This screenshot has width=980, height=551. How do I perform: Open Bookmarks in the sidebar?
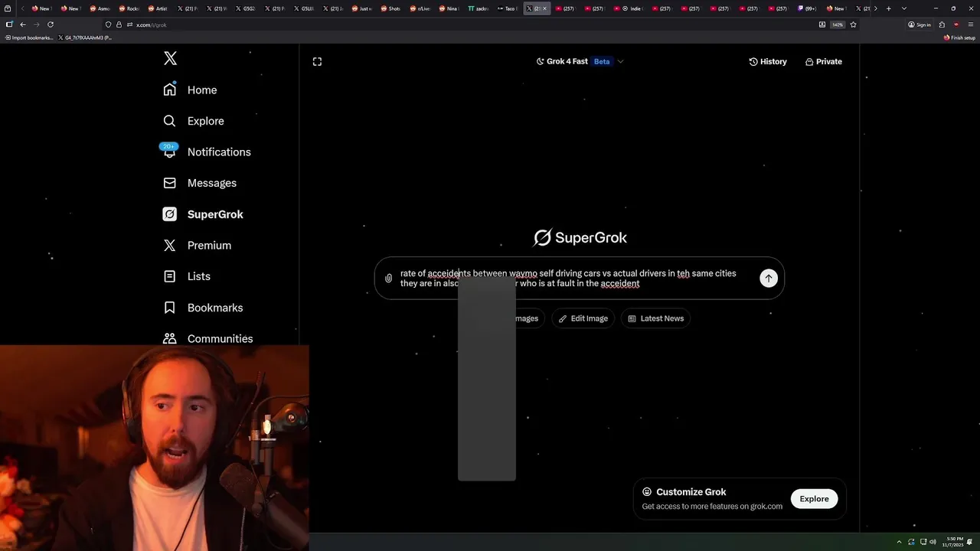point(203,308)
